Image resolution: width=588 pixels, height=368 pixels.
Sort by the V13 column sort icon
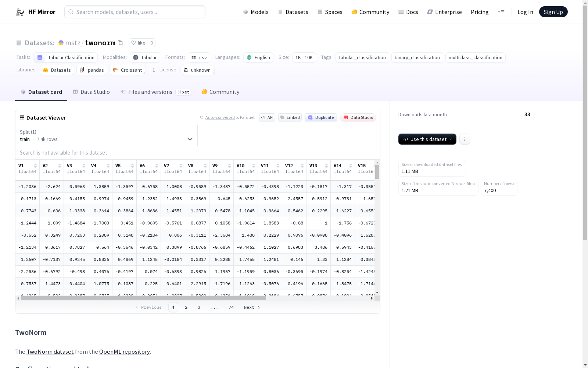tap(326, 166)
